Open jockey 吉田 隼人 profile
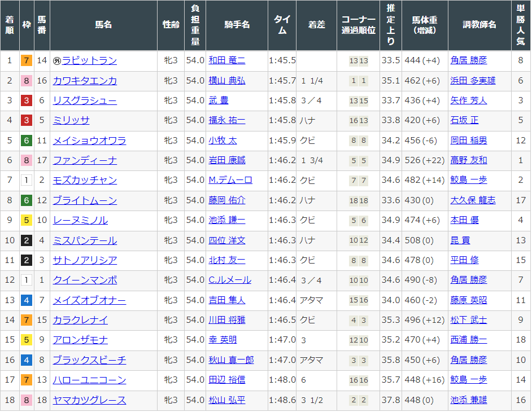 [x=226, y=300]
